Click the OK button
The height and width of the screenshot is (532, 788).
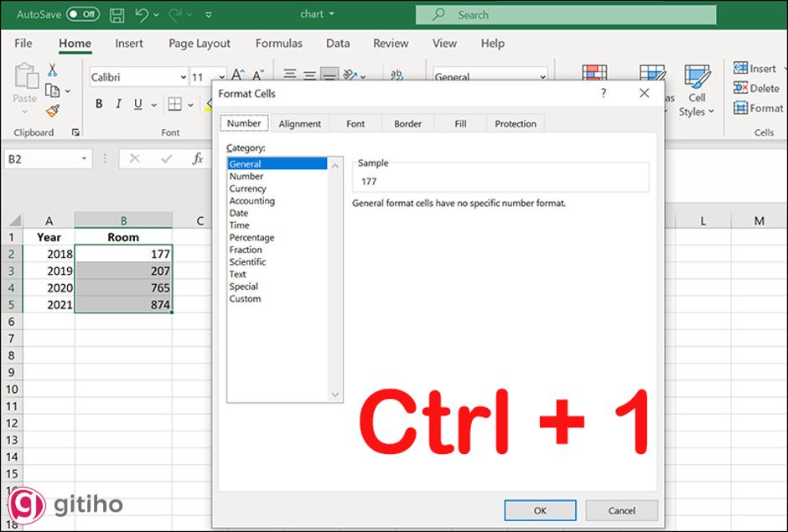[540, 510]
